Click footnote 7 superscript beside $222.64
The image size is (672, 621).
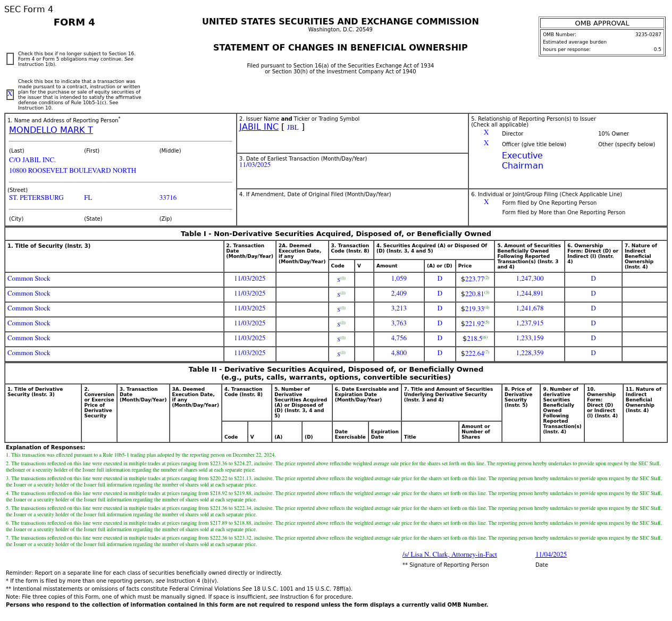pos(486,352)
